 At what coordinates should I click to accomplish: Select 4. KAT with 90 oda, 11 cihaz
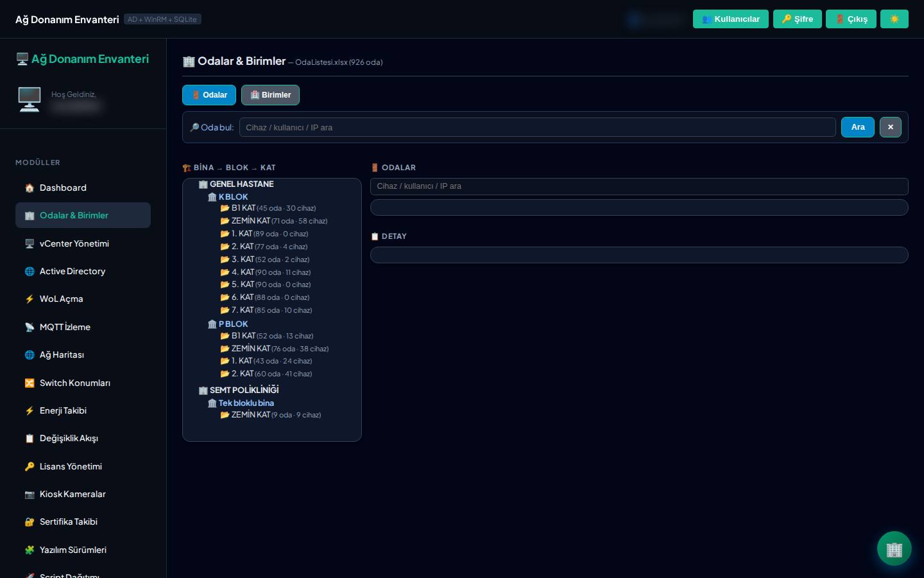(x=266, y=272)
